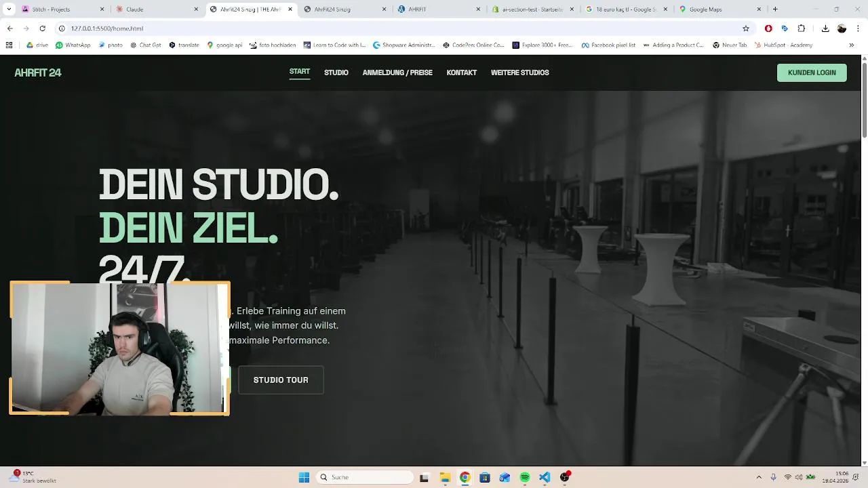Open the apps grid in the bookmarks bar

tap(9, 45)
